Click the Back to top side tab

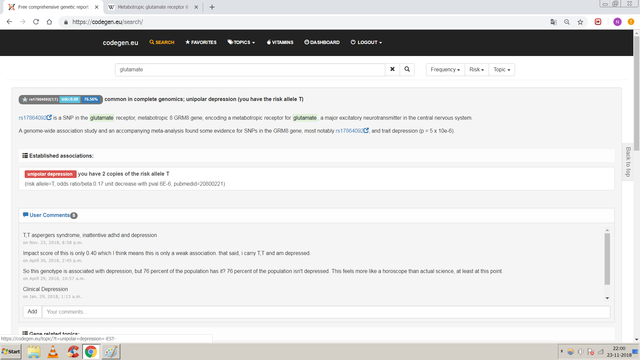click(x=628, y=162)
